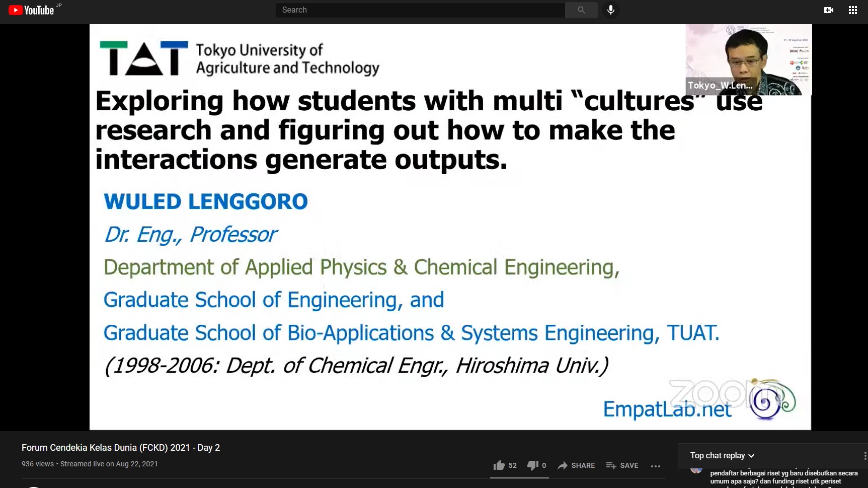Open the Create video camera icon
Image resolution: width=868 pixels, height=488 pixels.
click(x=828, y=10)
